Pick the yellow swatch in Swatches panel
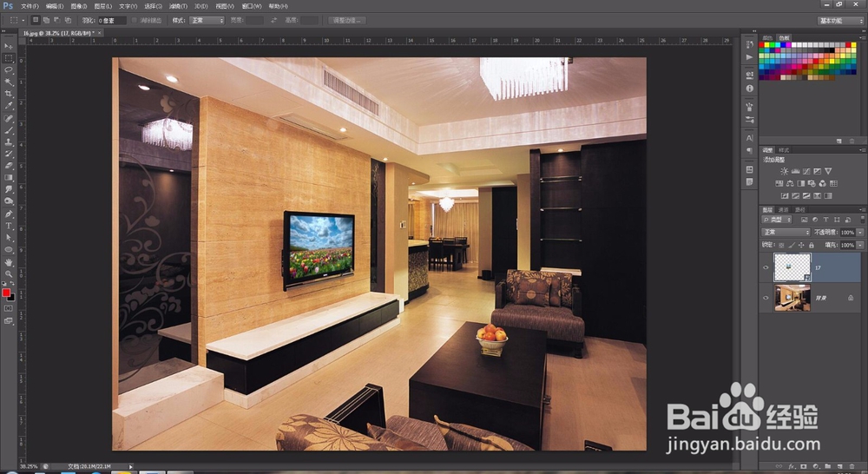This screenshot has width=868, height=474. (x=766, y=44)
